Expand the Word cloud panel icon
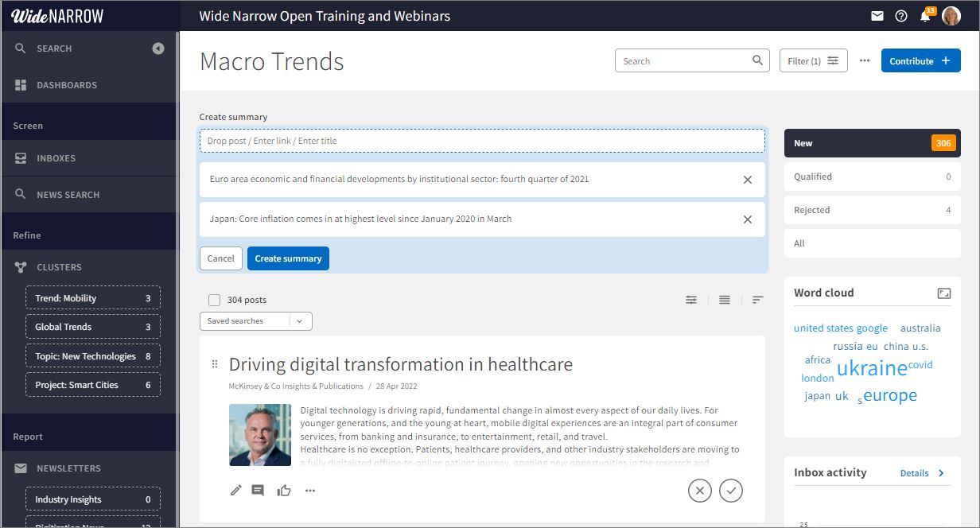Image resolution: width=980 pixels, height=528 pixels. coord(944,293)
